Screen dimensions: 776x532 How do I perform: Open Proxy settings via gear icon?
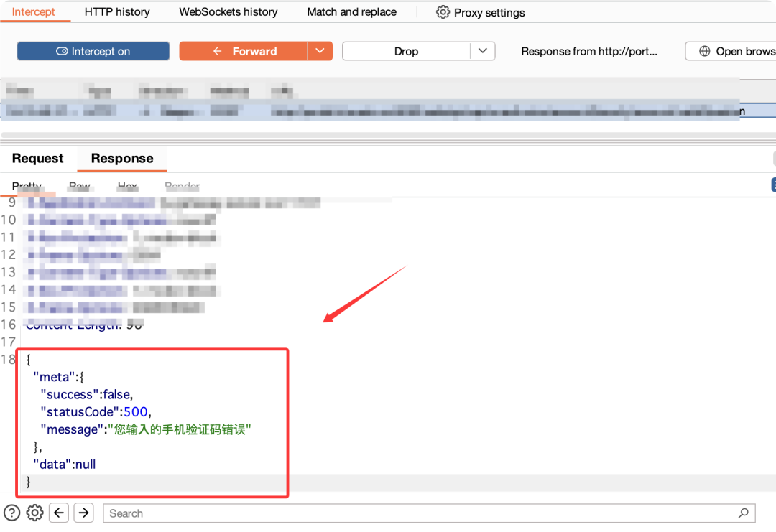(x=480, y=12)
